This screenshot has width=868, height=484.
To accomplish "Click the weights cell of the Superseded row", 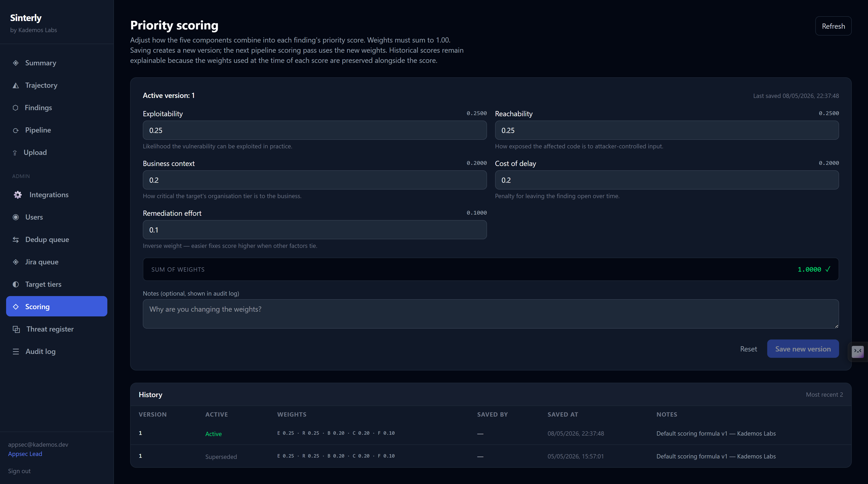I will click(x=336, y=456).
